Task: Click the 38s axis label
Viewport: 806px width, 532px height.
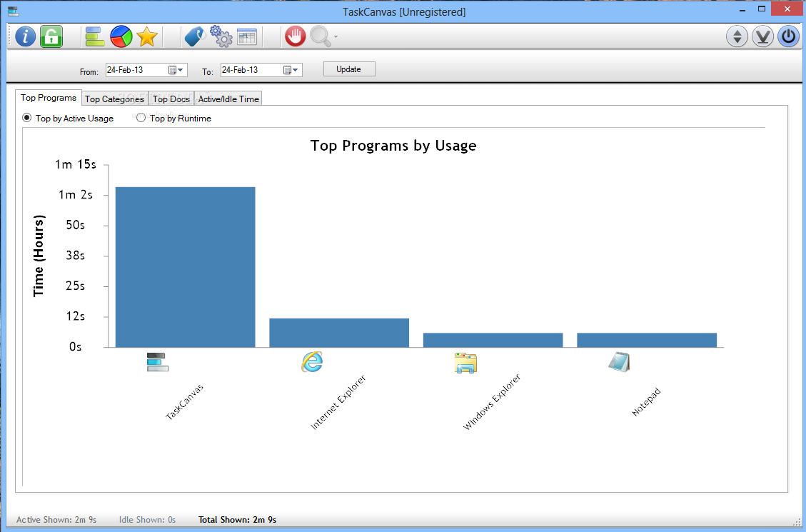Action: pos(76,256)
